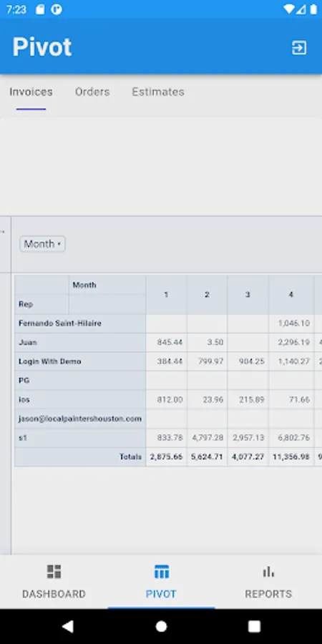This screenshot has height=644, width=322.
Task: Click the 384.44 cell value
Action: pos(170,361)
